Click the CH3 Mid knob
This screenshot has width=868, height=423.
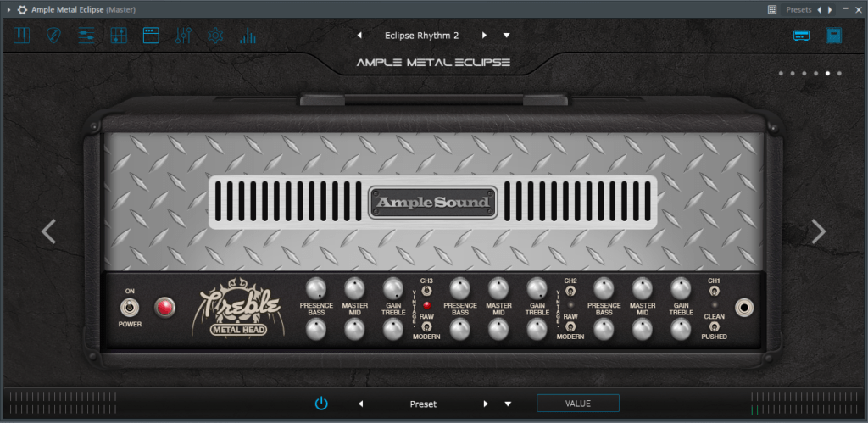354,330
